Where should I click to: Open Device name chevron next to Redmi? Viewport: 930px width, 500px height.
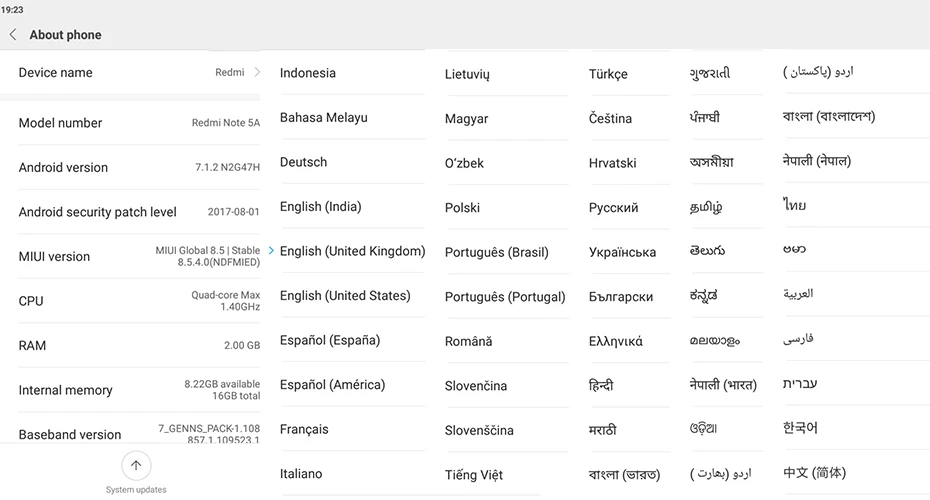pyautogui.click(x=257, y=72)
